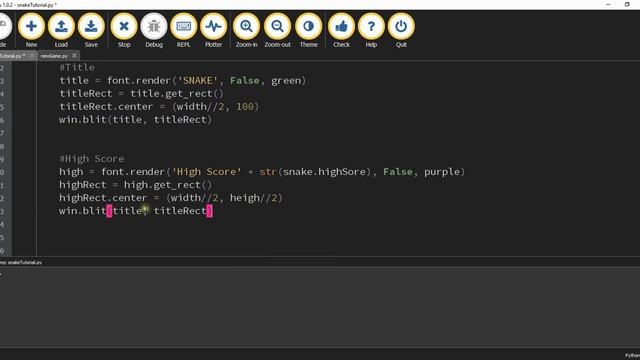This screenshot has width=640, height=360.
Task: Click snake.highSore in the code
Action: (324, 172)
